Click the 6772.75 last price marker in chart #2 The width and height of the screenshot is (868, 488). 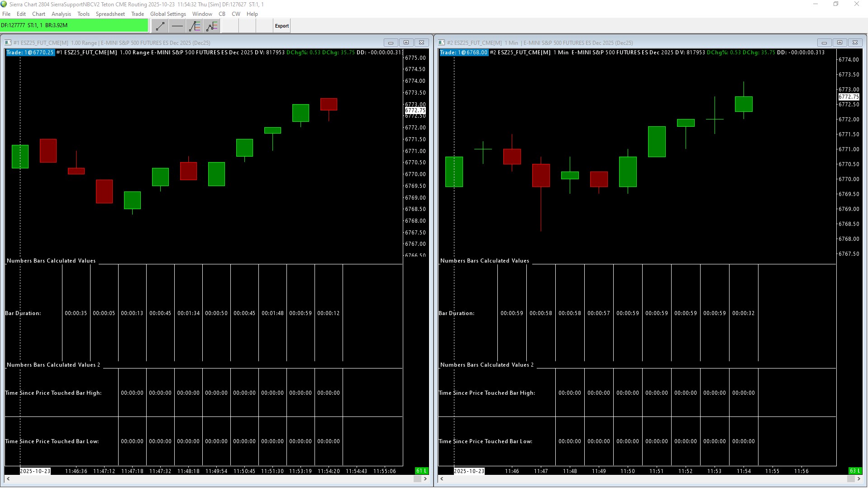(849, 97)
